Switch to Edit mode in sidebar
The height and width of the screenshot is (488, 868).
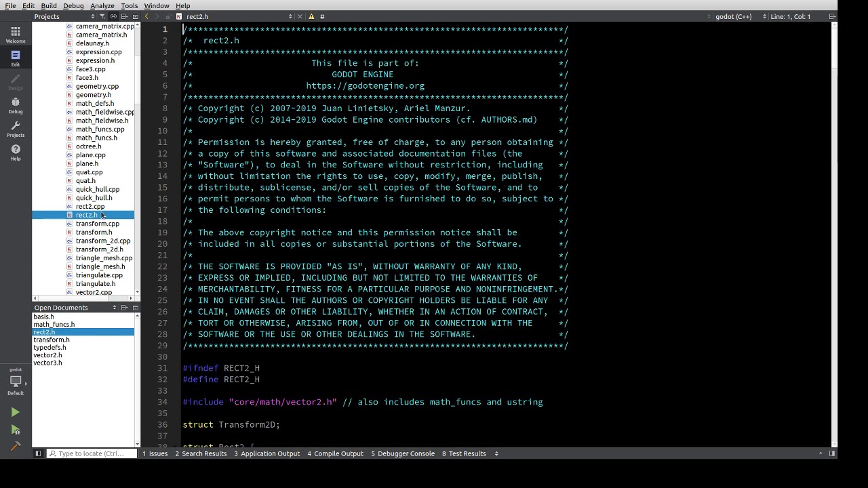coord(16,58)
